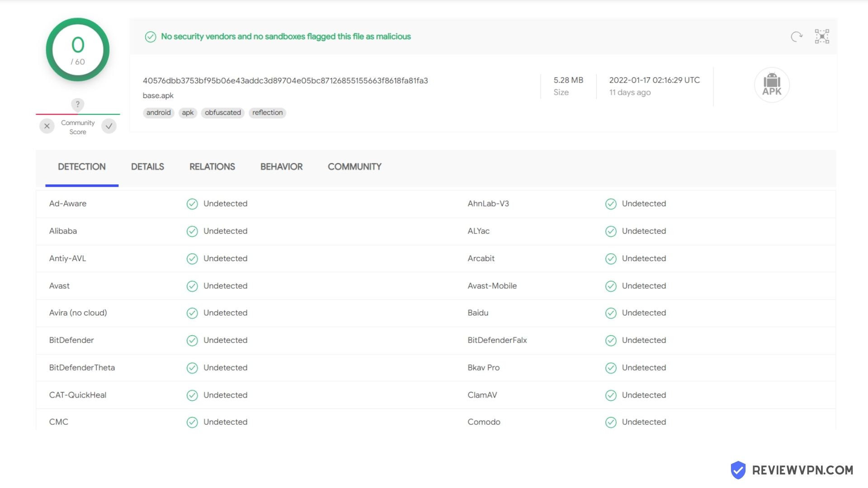This screenshot has height=488, width=868.
Task: Click the Avast-Mobile undetected check icon
Action: tap(611, 286)
